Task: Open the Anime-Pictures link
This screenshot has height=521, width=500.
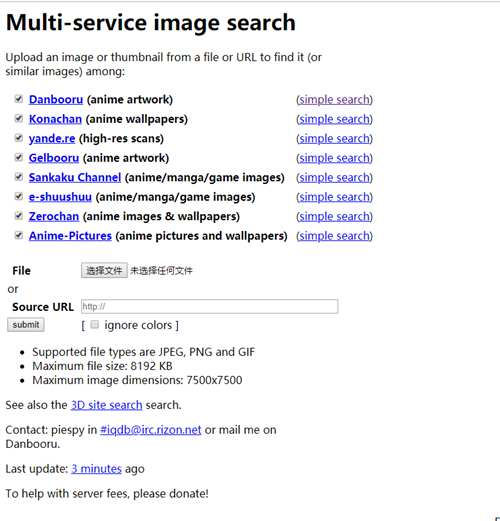Action: pyautogui.click(x=70, y=236)
